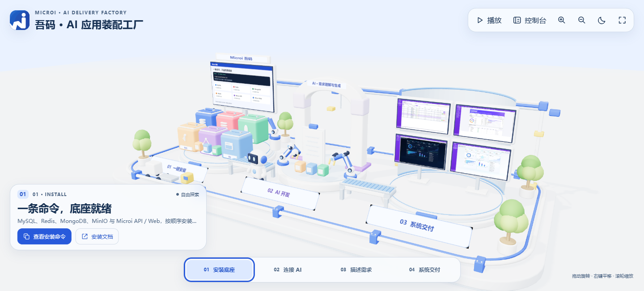The width and height of the screenshot is (644, 291).
Task: Select the 01 安装底座 tab
Action: point(219,270)
